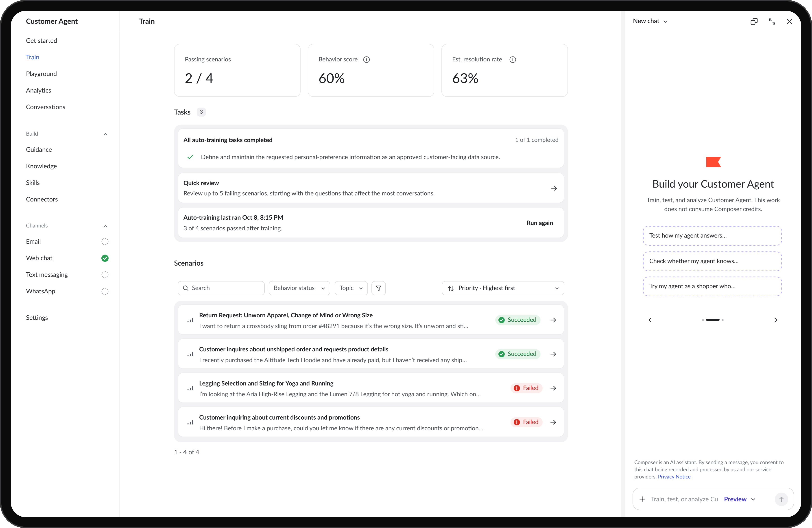Open chat in a pop-out window icon
Viewport: 812px width, 528px height.
click(x=754, y=22)
